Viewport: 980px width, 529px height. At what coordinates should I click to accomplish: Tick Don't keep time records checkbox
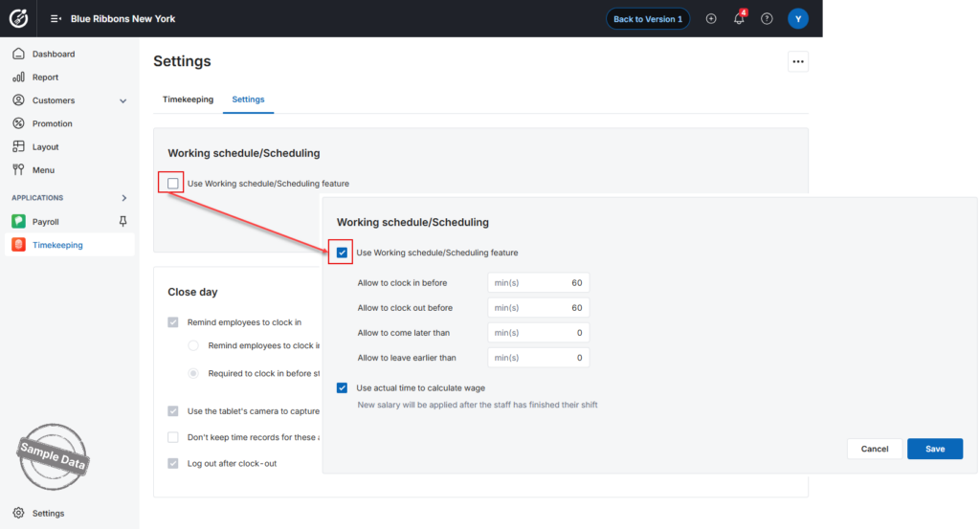(173, 437)
